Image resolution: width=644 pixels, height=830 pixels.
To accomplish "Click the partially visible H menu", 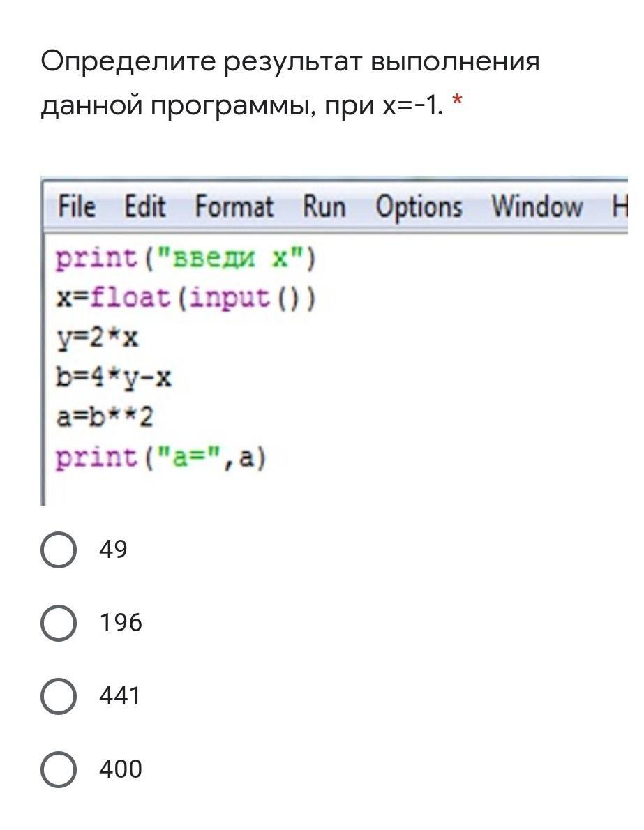I will (620, 207).
